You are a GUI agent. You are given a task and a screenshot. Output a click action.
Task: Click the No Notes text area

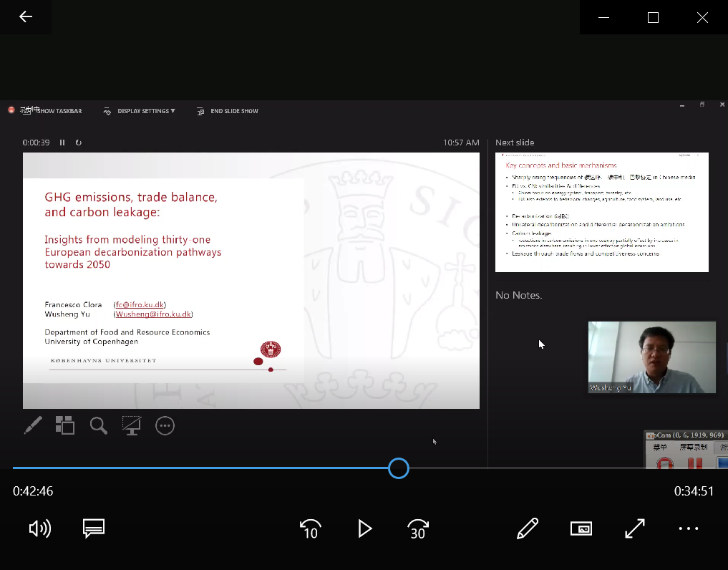[518, 295]
